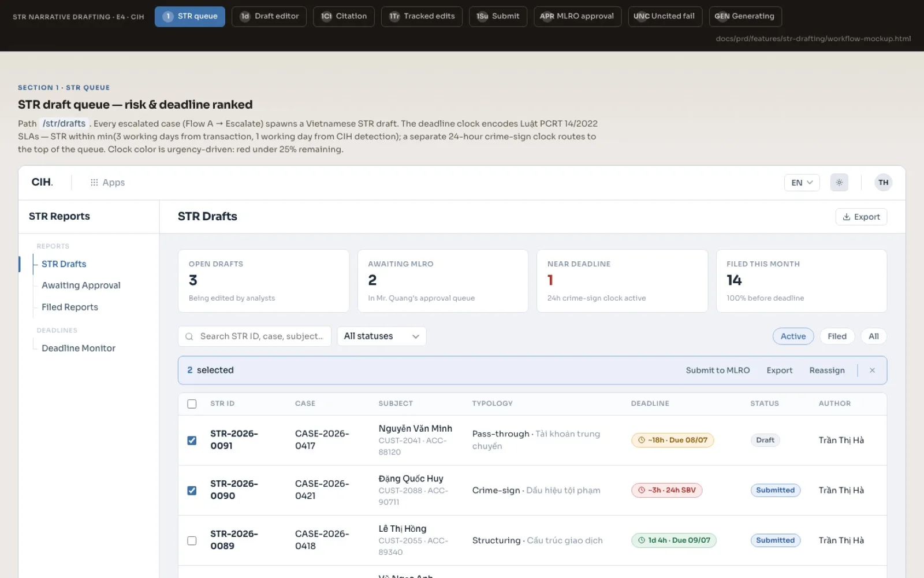
Task: Open the TH user avatar menu
Action: point(883,183)
